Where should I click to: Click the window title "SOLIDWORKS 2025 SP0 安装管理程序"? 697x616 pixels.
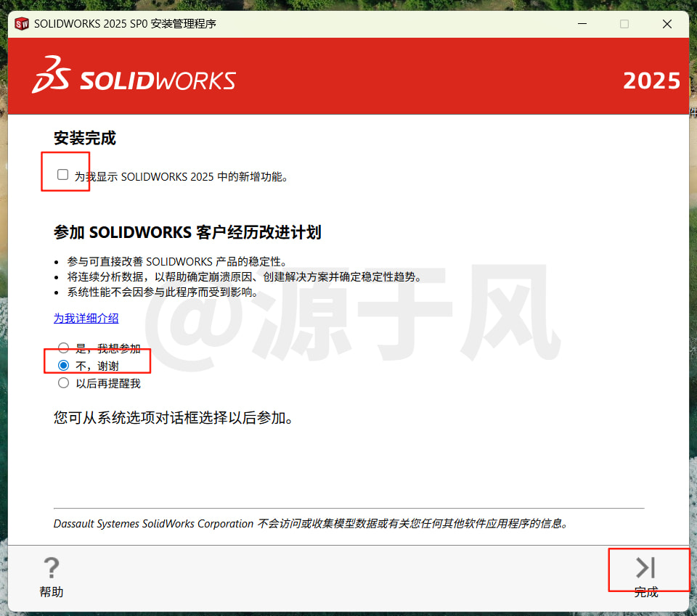[x=125, y=23]
